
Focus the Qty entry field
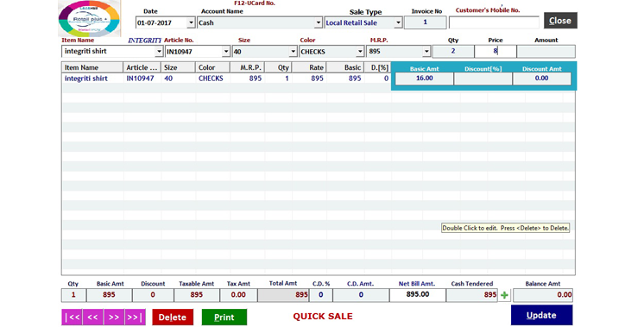(453, 51)
